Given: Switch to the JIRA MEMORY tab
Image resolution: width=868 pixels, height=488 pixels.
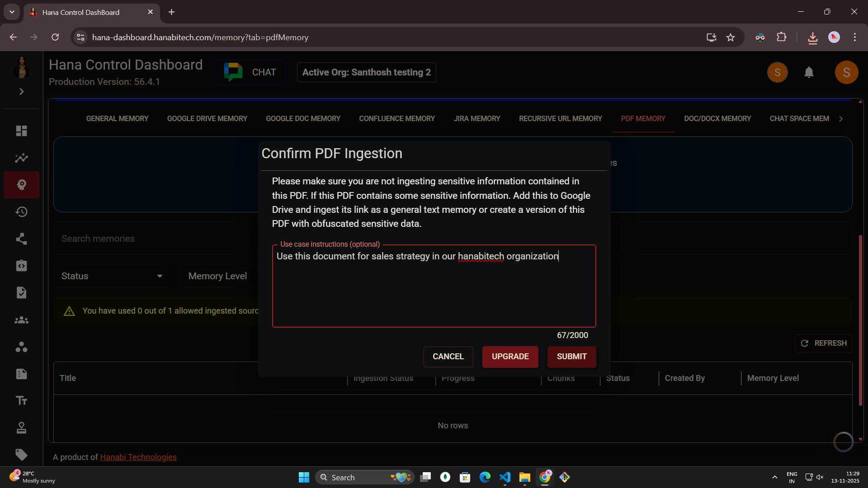Looking at the screenshot, I should pyautogui.click(x=476, y=118).
